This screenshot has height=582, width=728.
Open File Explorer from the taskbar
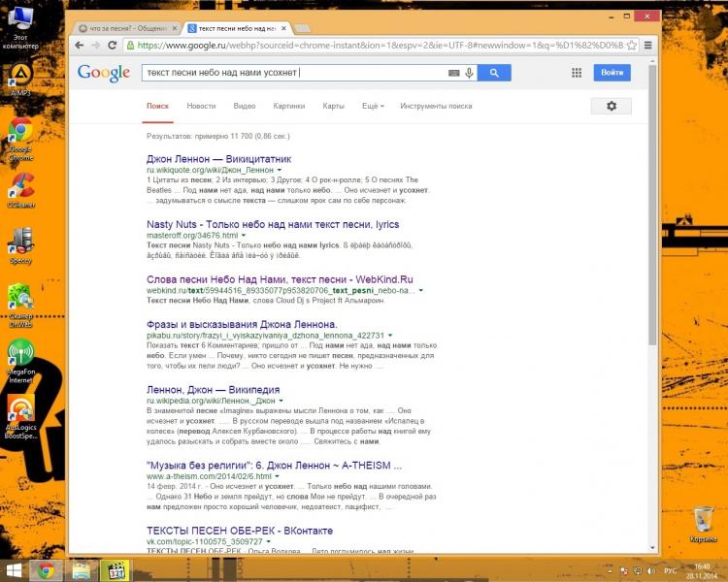82,571
